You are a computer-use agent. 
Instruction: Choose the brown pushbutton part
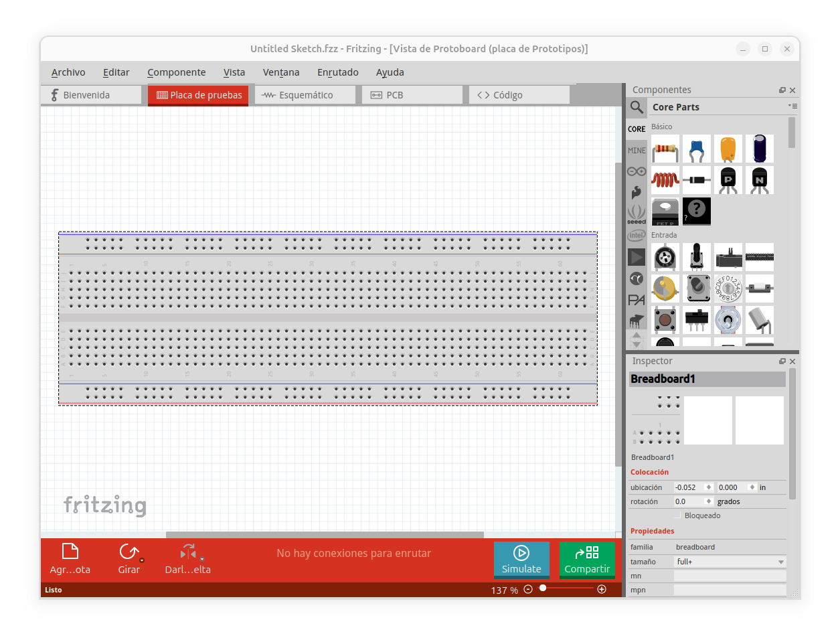[x=665, y=320]
